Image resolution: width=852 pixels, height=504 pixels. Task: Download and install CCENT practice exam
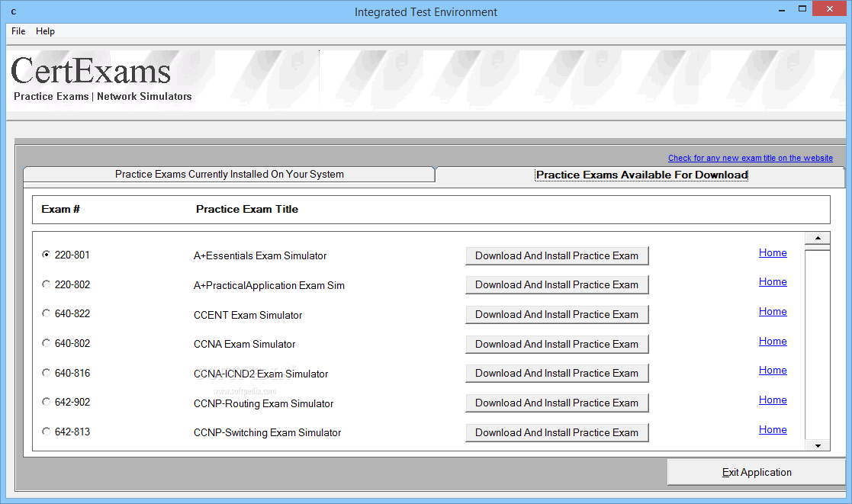coord(557,314)
